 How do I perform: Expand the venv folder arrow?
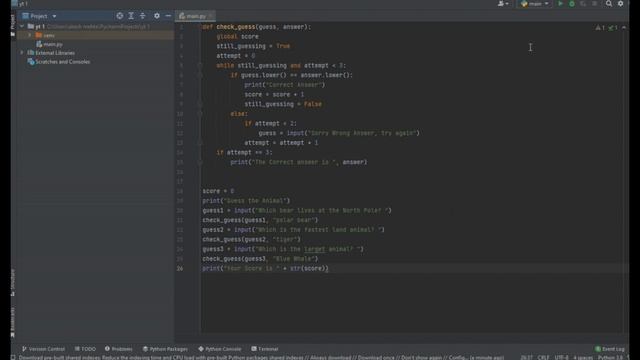coord(30,36)
